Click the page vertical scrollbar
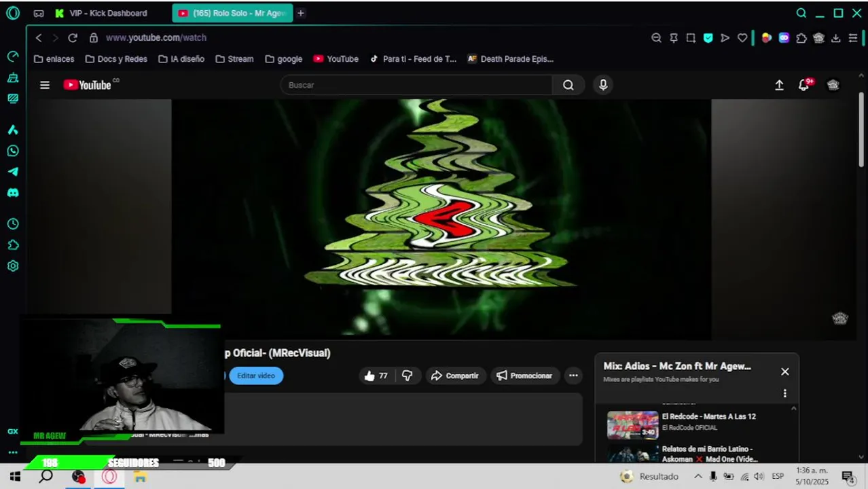 (x=861, y=129)
